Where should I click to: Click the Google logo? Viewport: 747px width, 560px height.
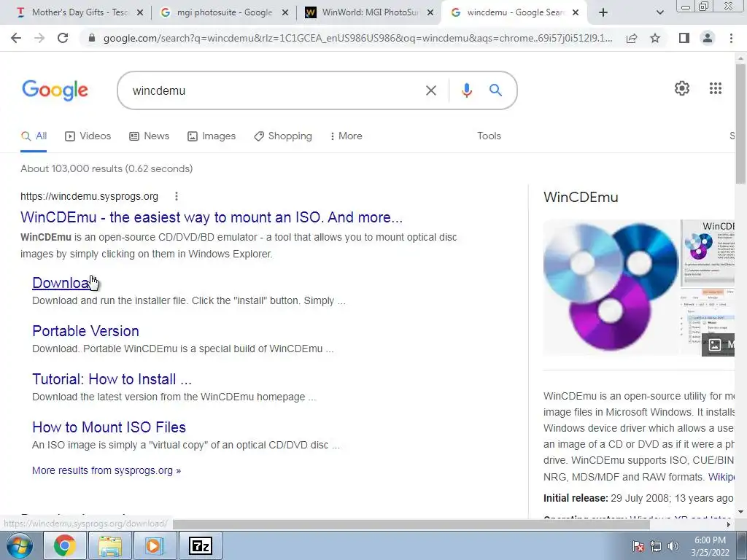coord(55,90)
